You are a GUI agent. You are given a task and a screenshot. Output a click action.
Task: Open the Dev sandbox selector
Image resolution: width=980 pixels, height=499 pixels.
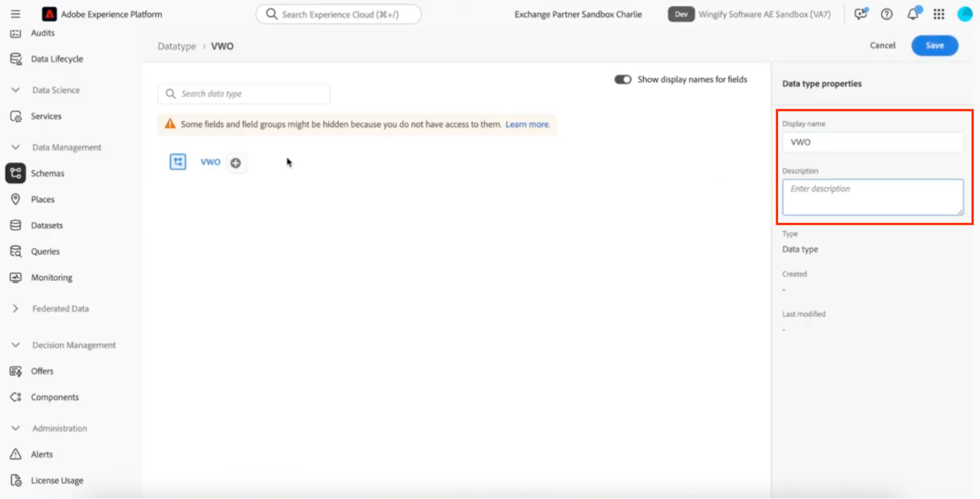click(x=681, y=14)
